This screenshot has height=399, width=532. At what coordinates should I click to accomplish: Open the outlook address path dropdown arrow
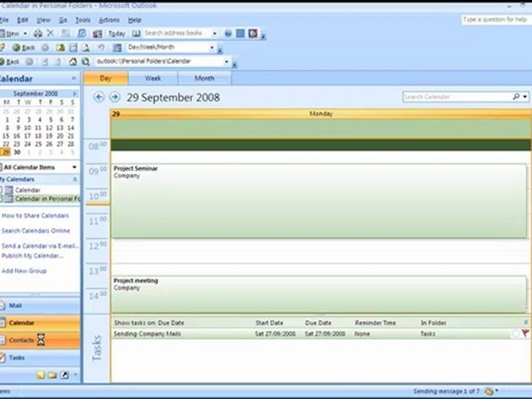pos(226,62)
